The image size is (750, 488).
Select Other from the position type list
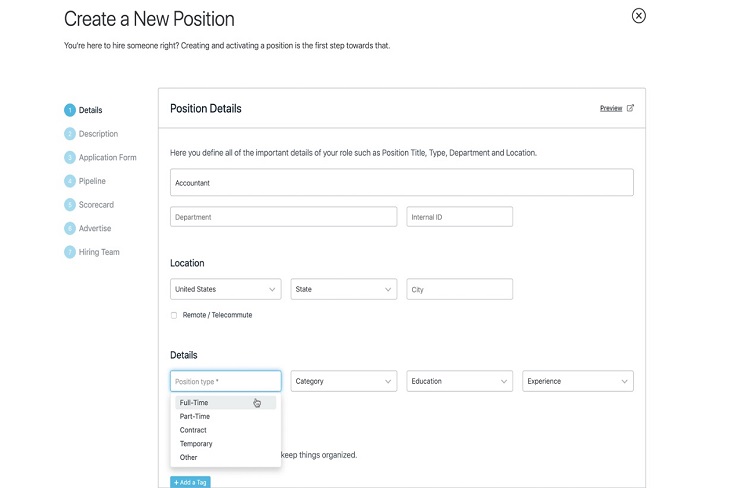point(226,457)
